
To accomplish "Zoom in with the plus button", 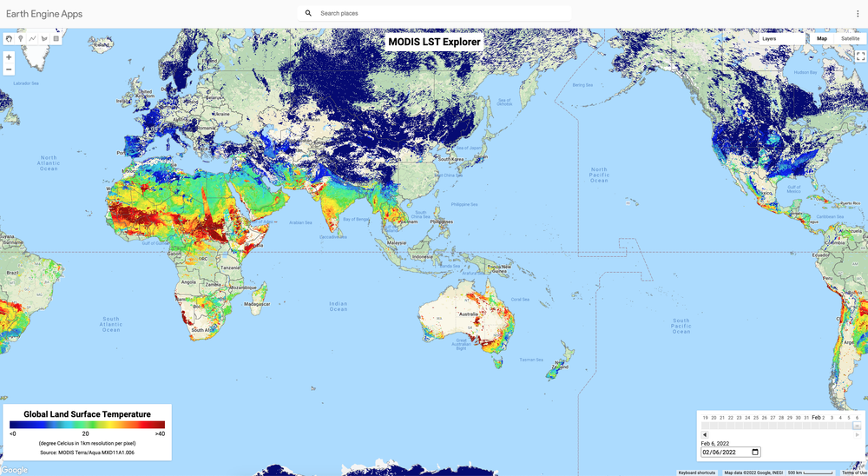I will (9, 57).
